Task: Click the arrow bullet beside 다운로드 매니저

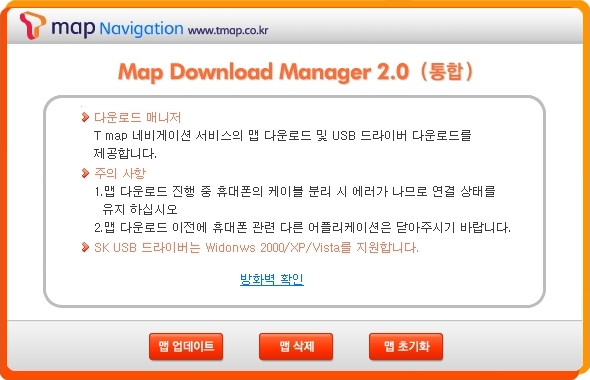Action: pyautogui.click(x=85, y=117)
